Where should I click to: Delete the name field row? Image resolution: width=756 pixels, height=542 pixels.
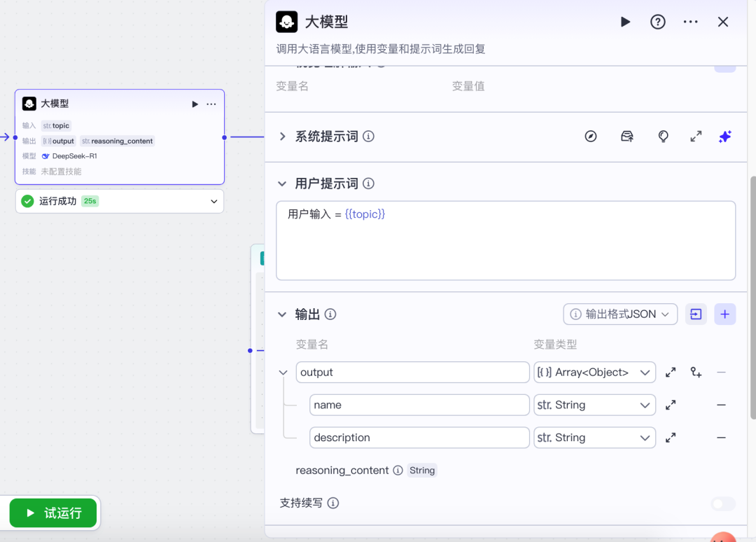tap(721, 405)
